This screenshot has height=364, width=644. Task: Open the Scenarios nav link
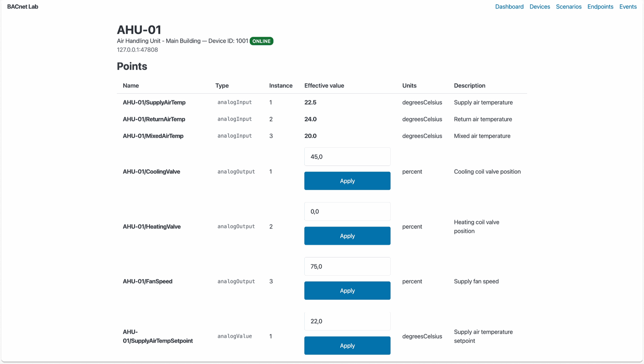click(569, 7)
